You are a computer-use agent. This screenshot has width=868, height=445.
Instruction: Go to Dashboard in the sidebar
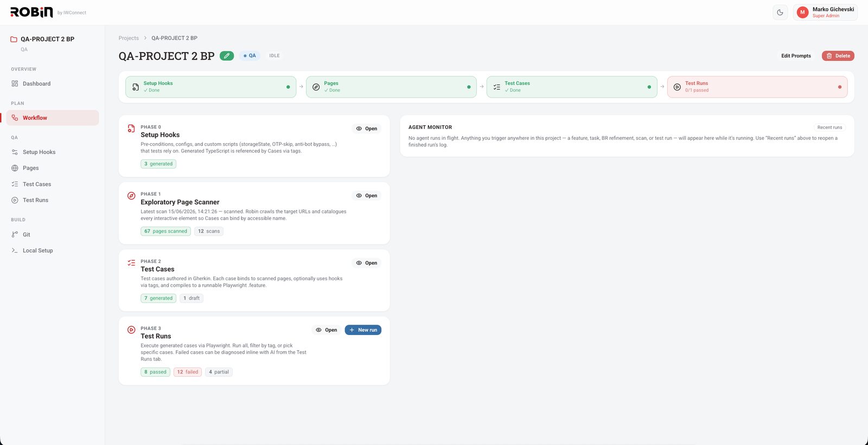point(53,83)
